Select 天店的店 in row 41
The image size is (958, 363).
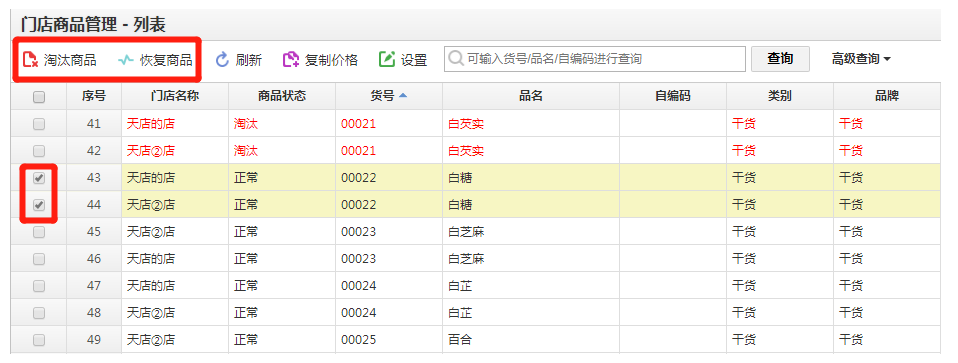151,124
